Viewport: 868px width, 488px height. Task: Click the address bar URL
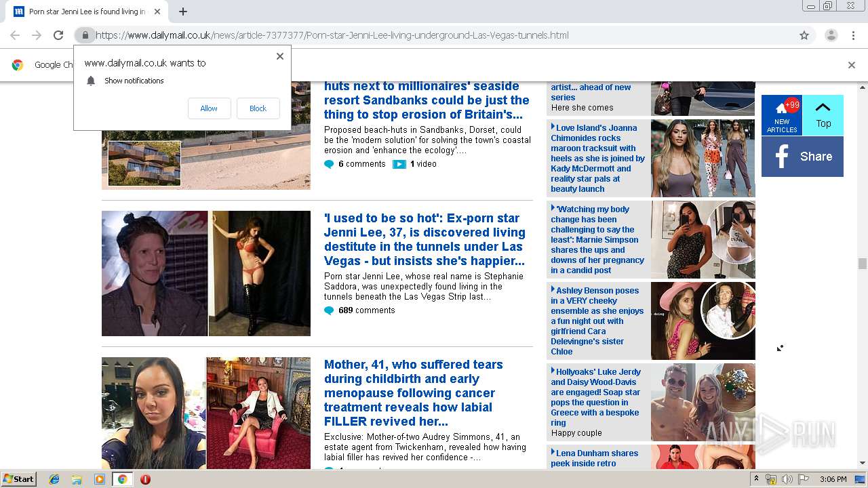coord(332,35)
